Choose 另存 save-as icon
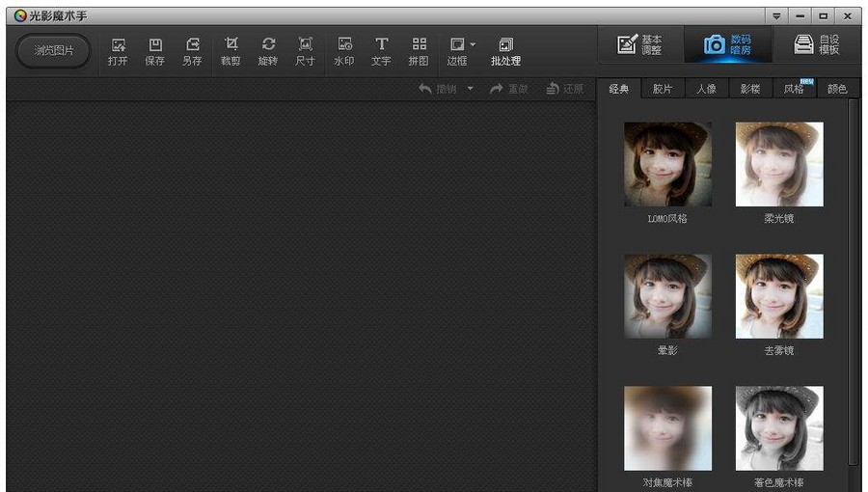 tap(192, 52)
